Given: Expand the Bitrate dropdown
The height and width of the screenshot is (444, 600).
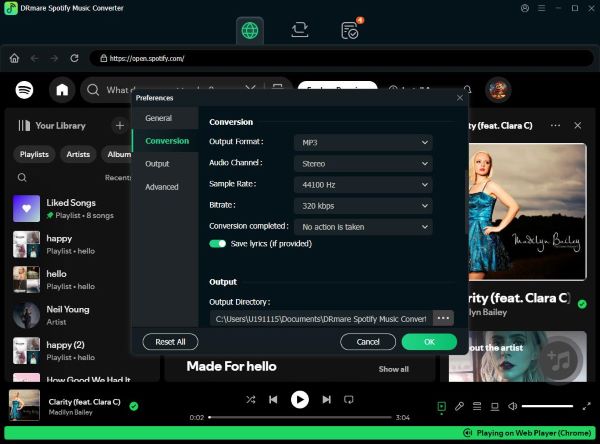Looking at the screenshot, I should click(363, 206).
